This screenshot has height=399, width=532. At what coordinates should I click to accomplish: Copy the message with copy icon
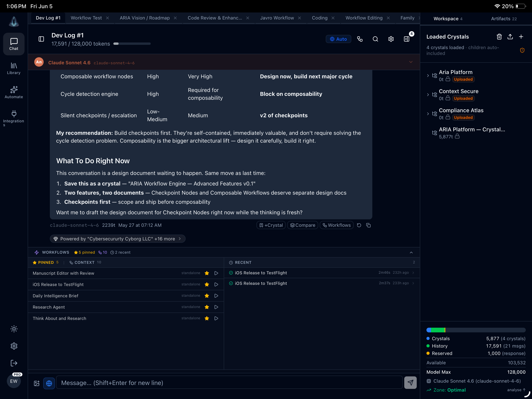tap(368, 225)
